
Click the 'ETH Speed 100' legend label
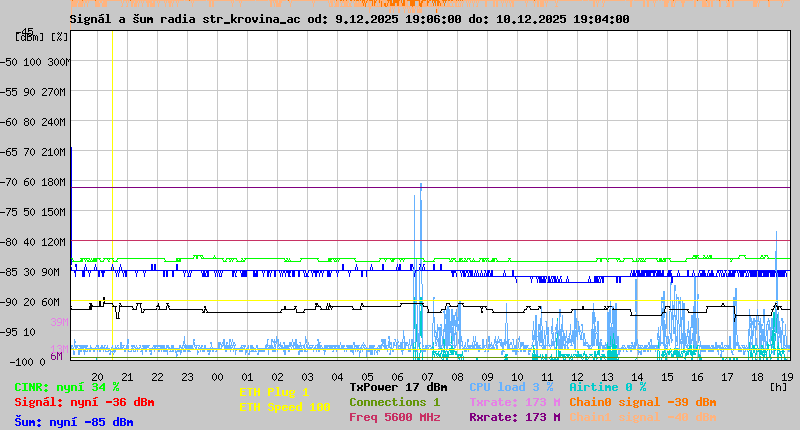pyautogui.click(x=285, y=407)
